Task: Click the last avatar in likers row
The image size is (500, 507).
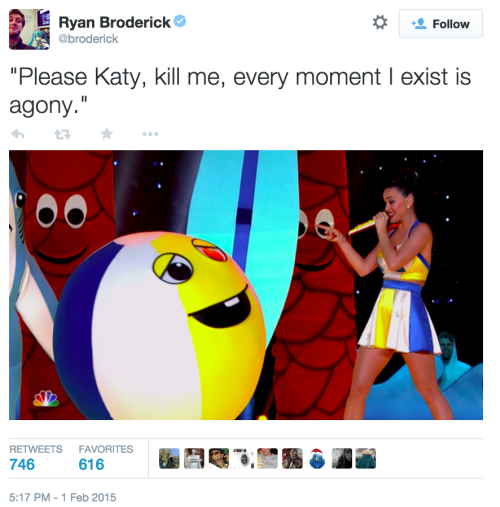Action: coord(366,458)
